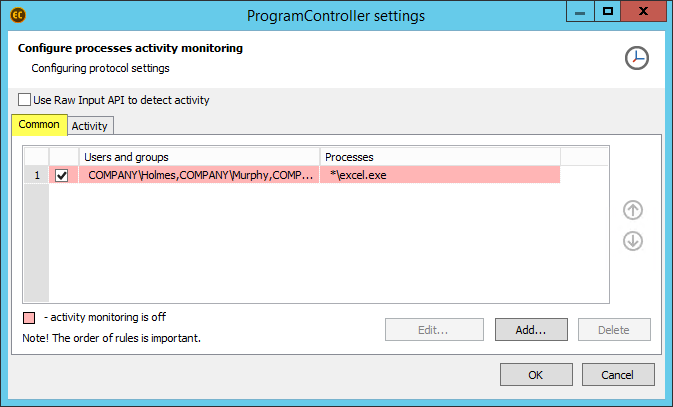Minimize the ProgramController settings window
The height and width of the screenshot is (407, 673).
(x=580, y=12)
